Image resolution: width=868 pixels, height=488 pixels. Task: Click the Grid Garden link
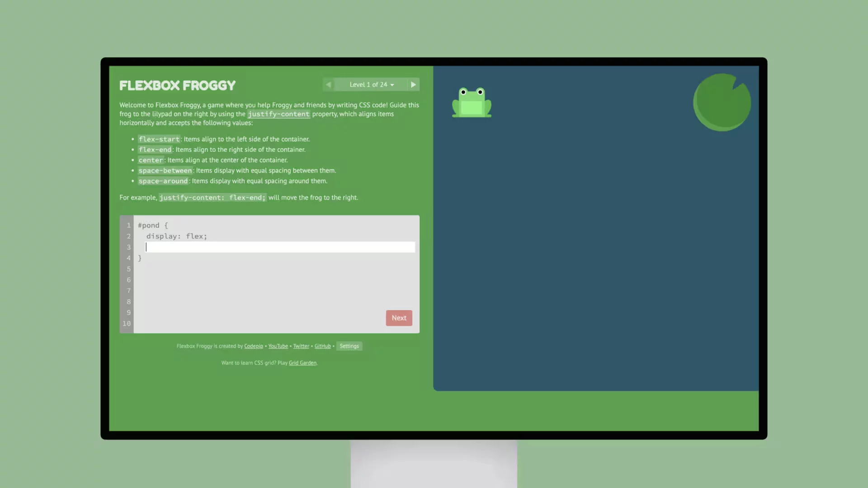302,363
